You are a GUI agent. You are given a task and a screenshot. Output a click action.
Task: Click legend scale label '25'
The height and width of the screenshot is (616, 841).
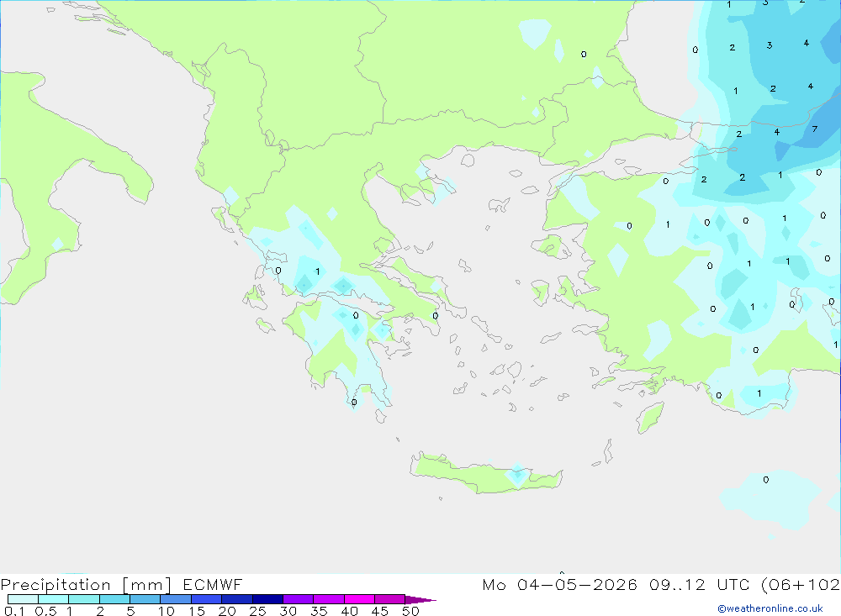point(257,611)
